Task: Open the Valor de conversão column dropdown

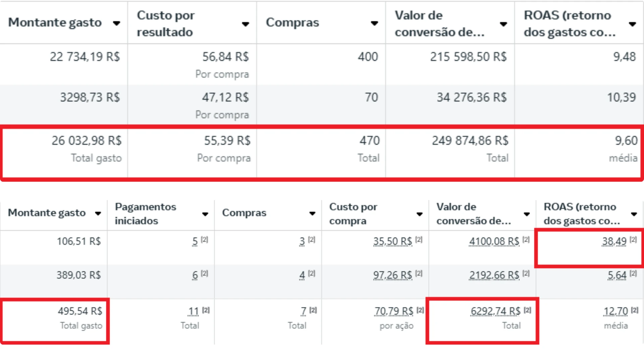Action: pyautogui.click(x=503, y=24)
